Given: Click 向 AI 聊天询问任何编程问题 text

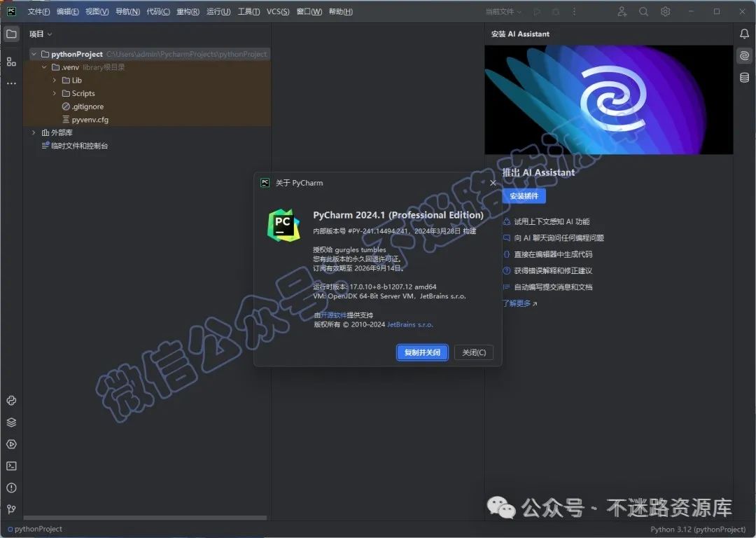Looking at the screenshot, I should 559,238.
